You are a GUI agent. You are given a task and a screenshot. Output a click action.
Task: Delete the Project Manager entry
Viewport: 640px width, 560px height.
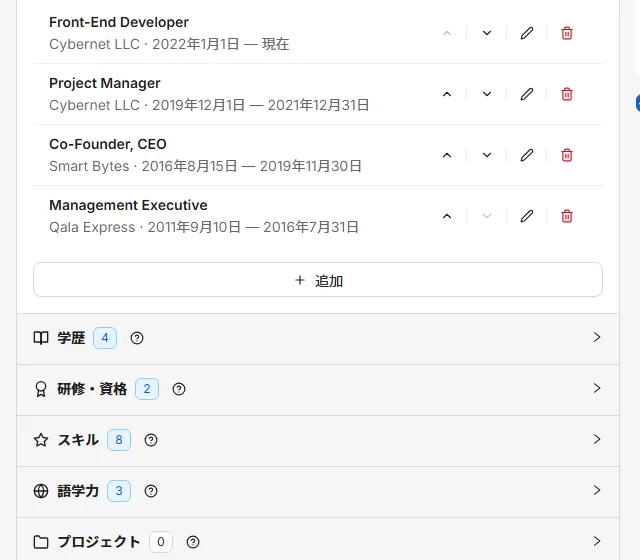(567, 94)
